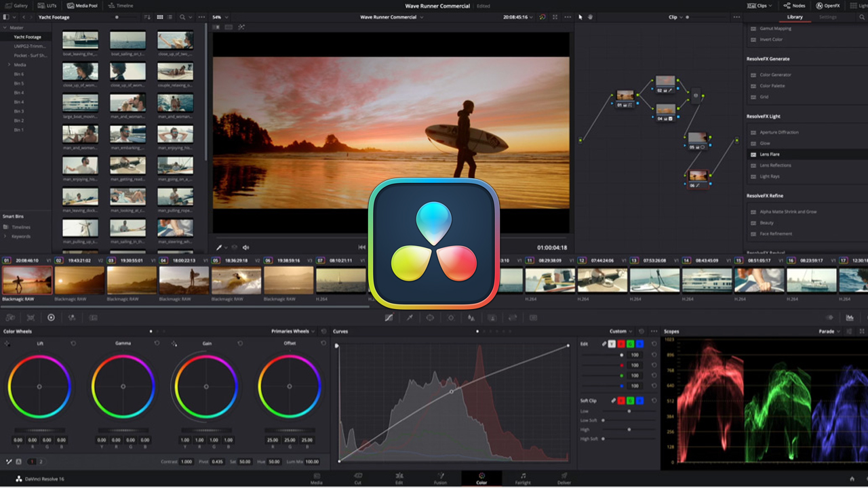This screenshot has height=488, width=868.
Task: Select the Qualifier eyedropper palette icon
Action: pyautogui.click(x=410, y=317)
